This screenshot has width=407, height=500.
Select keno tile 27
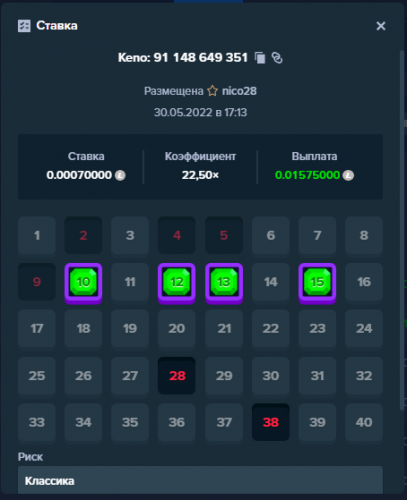pos(130,376)
